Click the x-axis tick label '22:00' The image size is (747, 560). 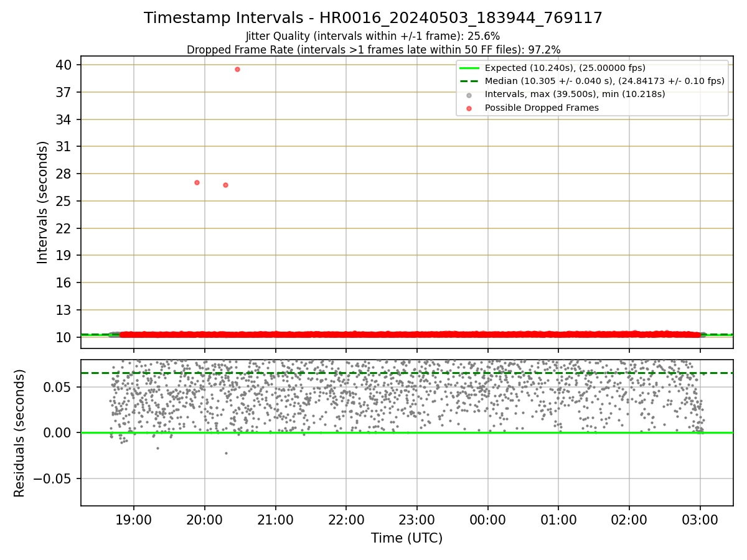coord(346,520)
